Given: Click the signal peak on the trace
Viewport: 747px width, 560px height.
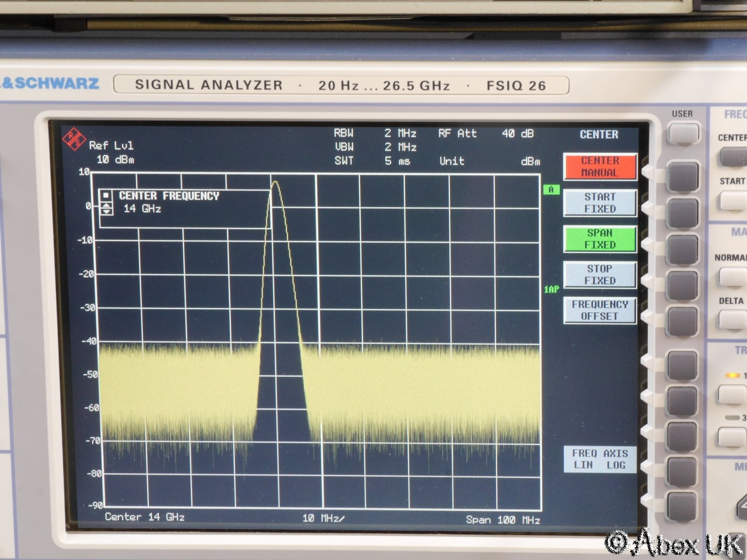Looking at the screenshot, I should click(274, 183).
